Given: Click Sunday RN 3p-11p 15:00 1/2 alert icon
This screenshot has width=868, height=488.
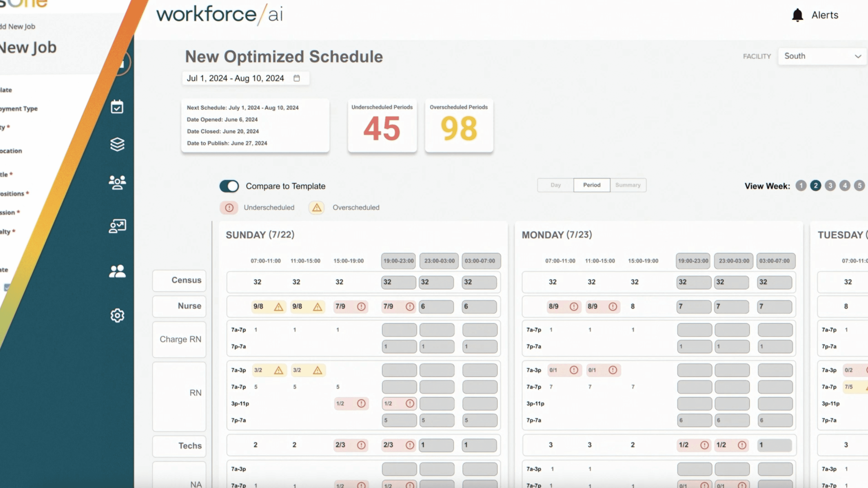Looking at the screenshot, I should click(x=361, y=403).
